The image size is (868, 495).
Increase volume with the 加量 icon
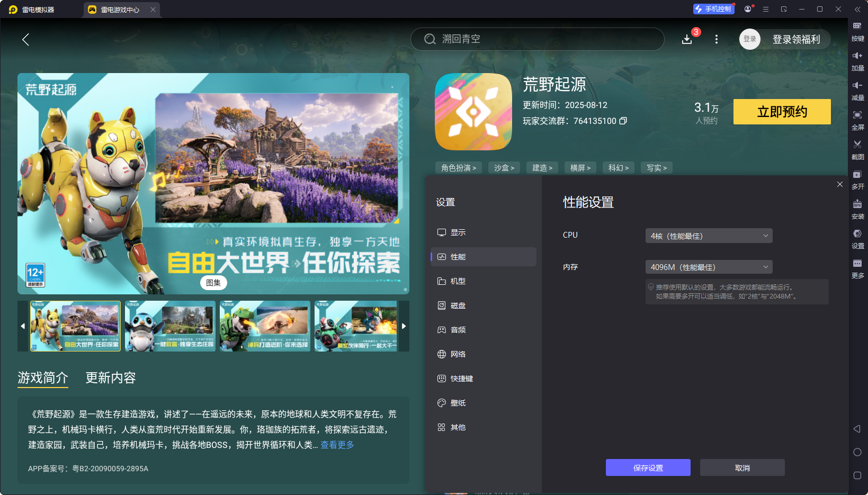(x=858, y=60)
